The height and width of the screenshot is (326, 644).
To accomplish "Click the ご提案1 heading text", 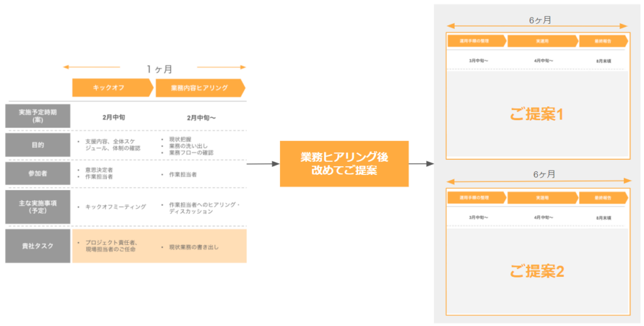I will tap(536, 115).
